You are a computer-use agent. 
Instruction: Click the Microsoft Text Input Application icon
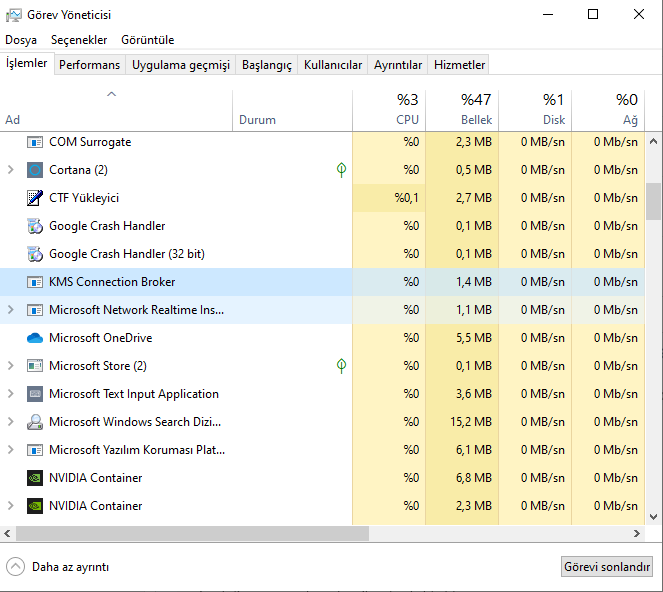click(35, 394)
